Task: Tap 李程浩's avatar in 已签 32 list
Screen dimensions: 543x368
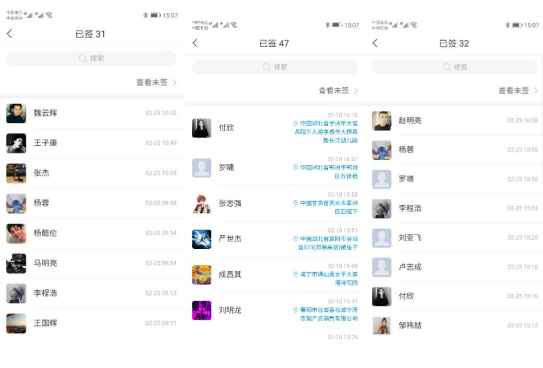Action: [x=382, y=208]
